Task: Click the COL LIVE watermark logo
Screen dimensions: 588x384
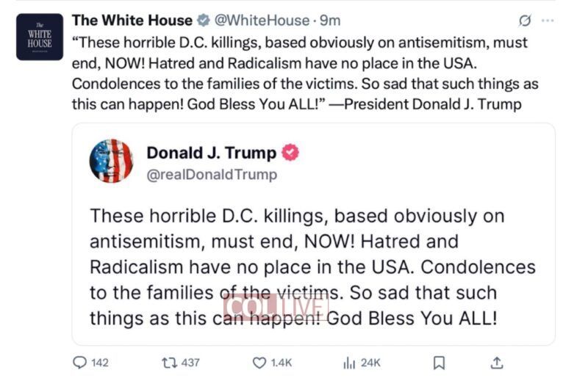Action: click(x=276, y=305)
